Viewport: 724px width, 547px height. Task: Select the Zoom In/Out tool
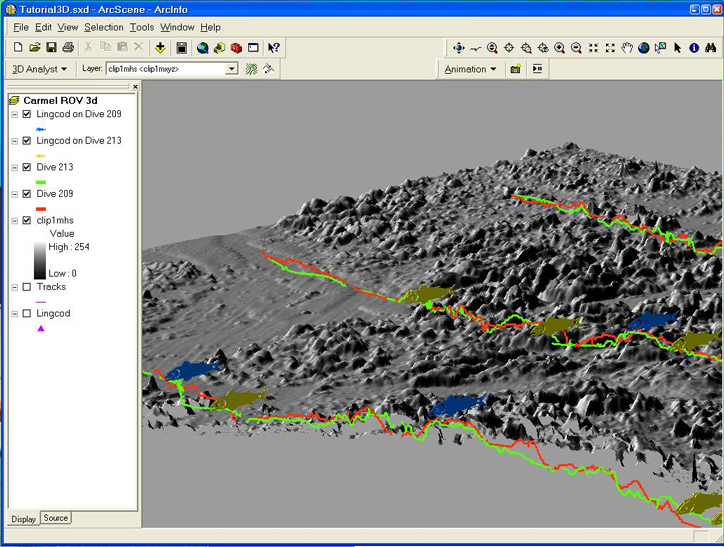492,48
